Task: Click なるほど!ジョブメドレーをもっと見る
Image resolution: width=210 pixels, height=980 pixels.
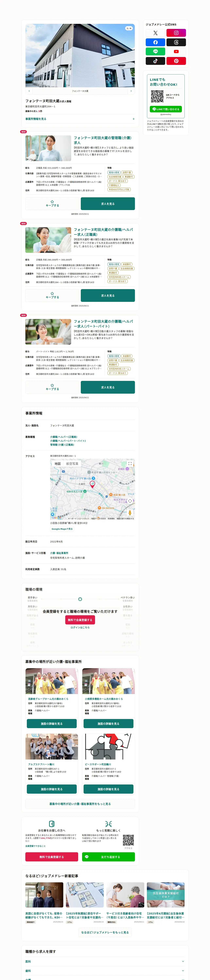Action: tap(105, 932)
